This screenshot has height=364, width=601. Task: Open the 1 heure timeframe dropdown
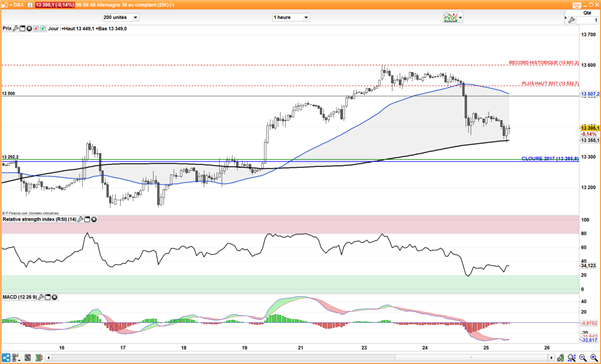point(291,17)
